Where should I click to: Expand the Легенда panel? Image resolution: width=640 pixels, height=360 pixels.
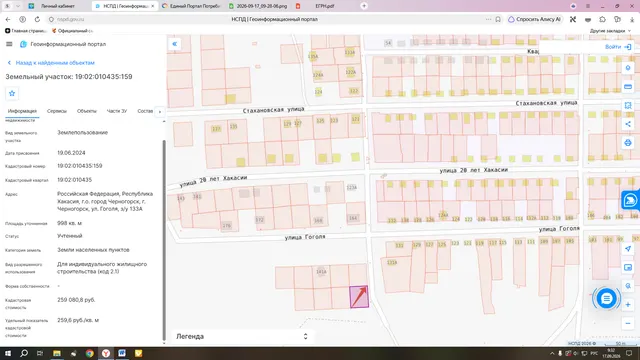point(242,336)
